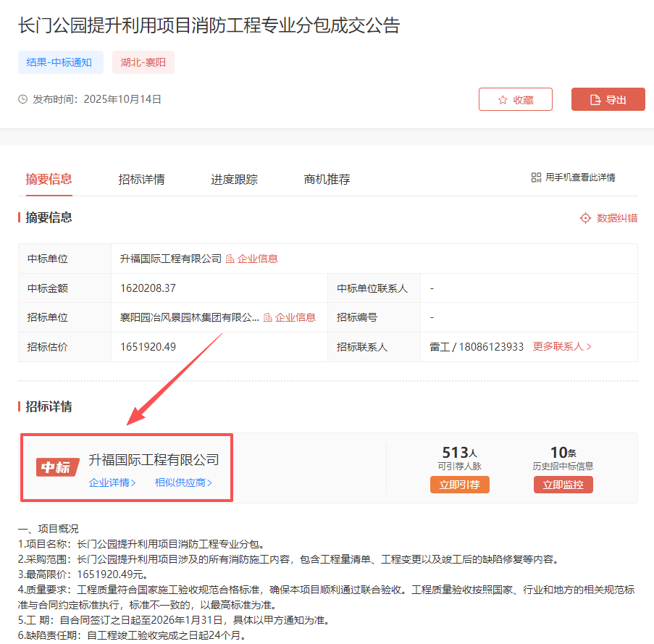Click the star icon on 收藏 button
The width and height of the screenshot is (654, 644).
click(x=503, y=100)
